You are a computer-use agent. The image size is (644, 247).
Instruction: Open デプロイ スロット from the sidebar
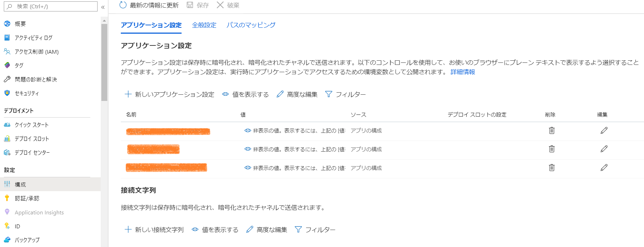pos(32,139)
